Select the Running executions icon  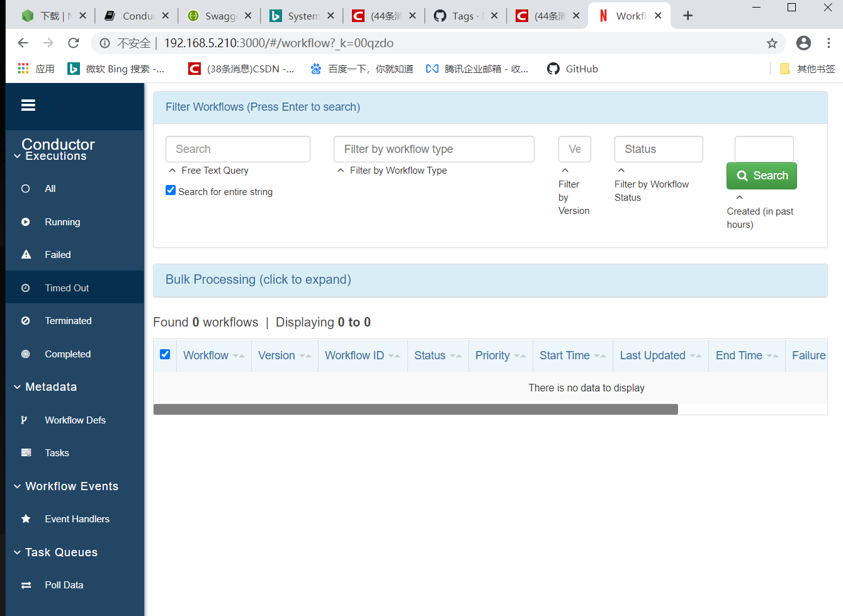pos(25,221)
